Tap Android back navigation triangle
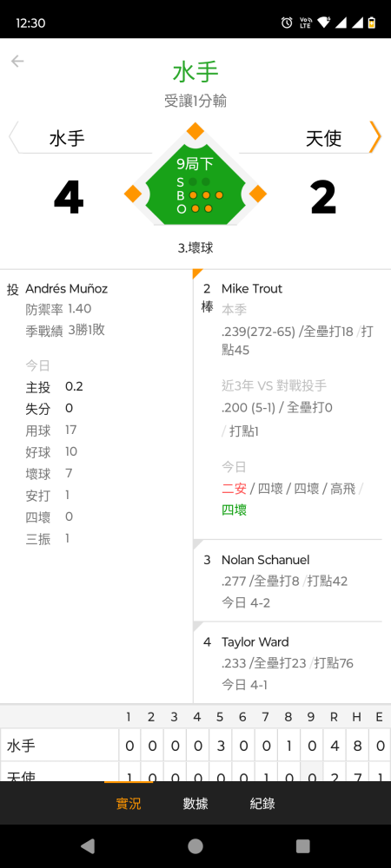Viewport: 391px width, 868px height. [88, 845]
